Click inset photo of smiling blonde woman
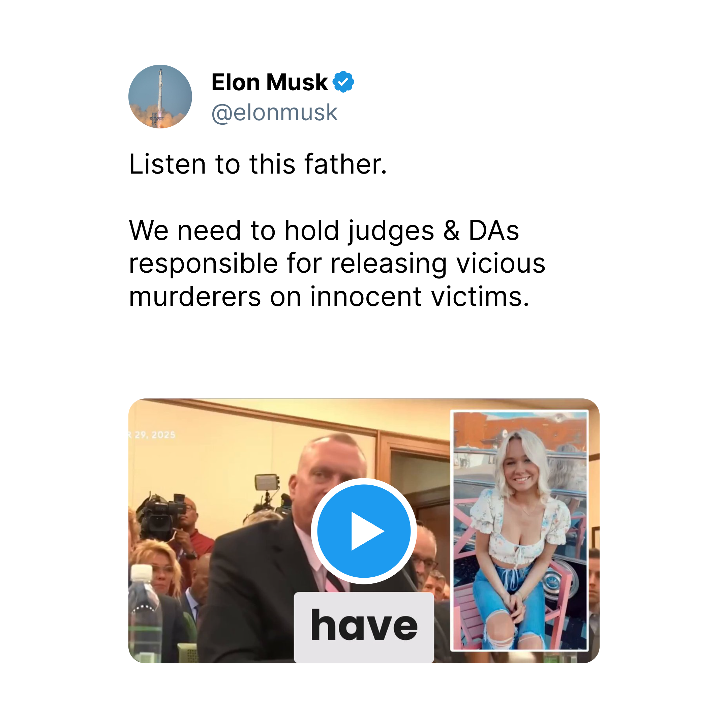Screen dimensions: 728x728 click(x=519, y=530)
